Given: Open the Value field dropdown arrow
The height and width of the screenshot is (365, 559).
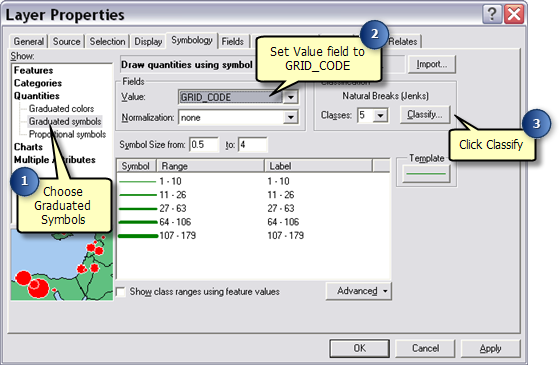Looking at the screenshot, I should click(291, 97).
